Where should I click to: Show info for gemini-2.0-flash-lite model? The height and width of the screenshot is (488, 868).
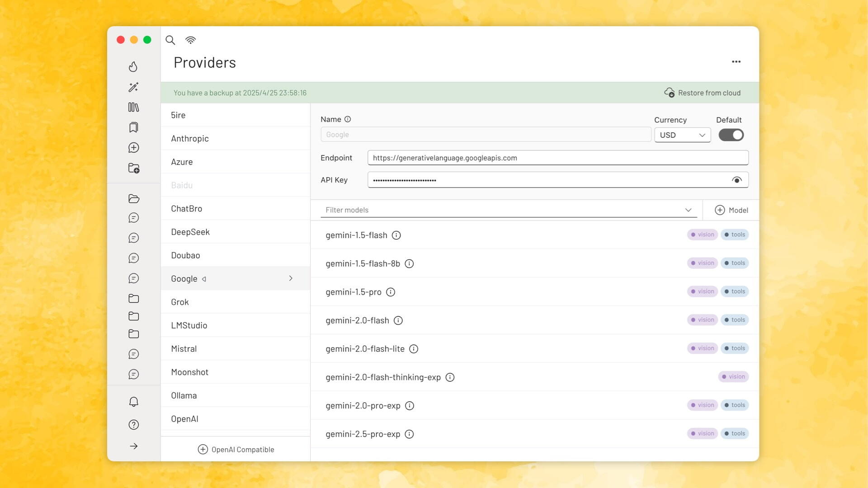(x=414, y=349)
